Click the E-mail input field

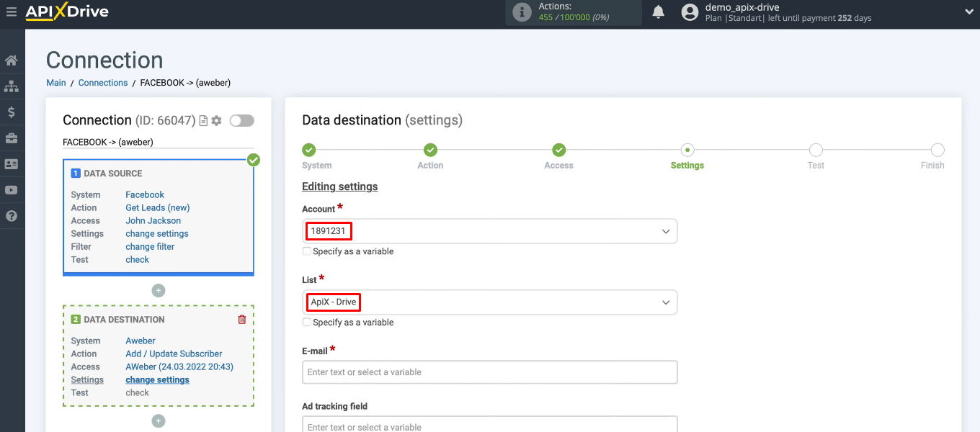pos(490,372)
